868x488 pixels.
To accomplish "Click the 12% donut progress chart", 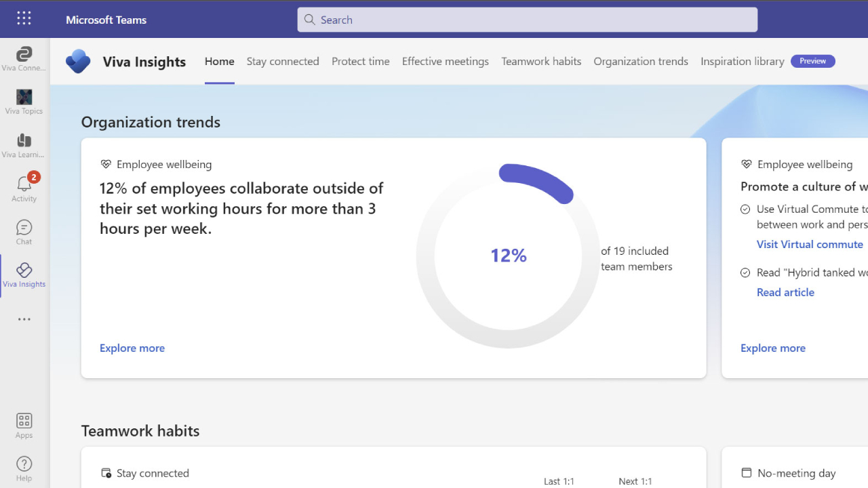I will (x=508, y=256).
